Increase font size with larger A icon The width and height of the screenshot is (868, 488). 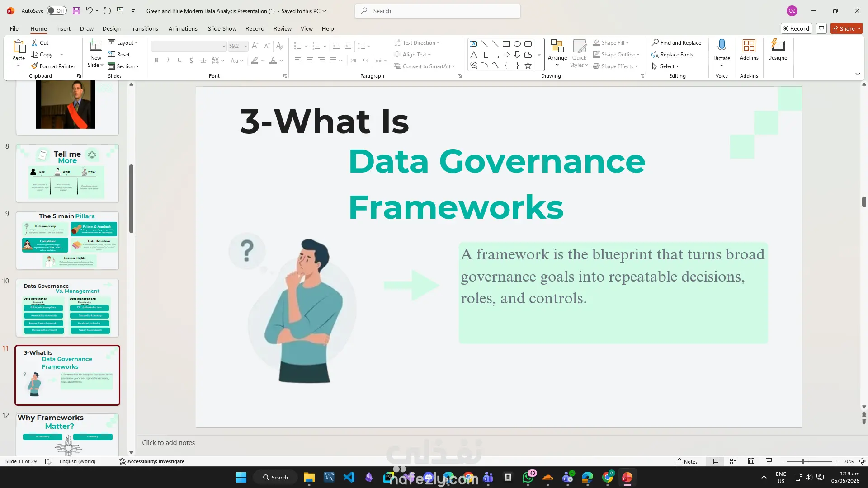(x=255, y=46)
